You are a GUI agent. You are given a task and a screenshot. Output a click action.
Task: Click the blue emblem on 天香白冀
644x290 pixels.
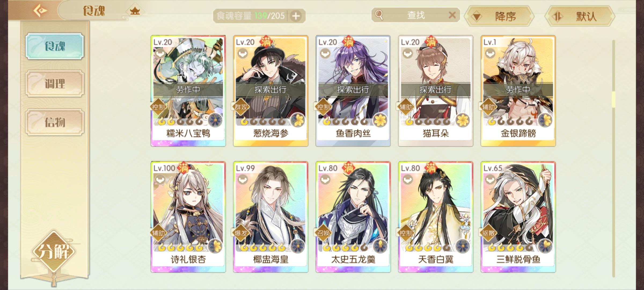pyautogui.click(x=463, y=246)
